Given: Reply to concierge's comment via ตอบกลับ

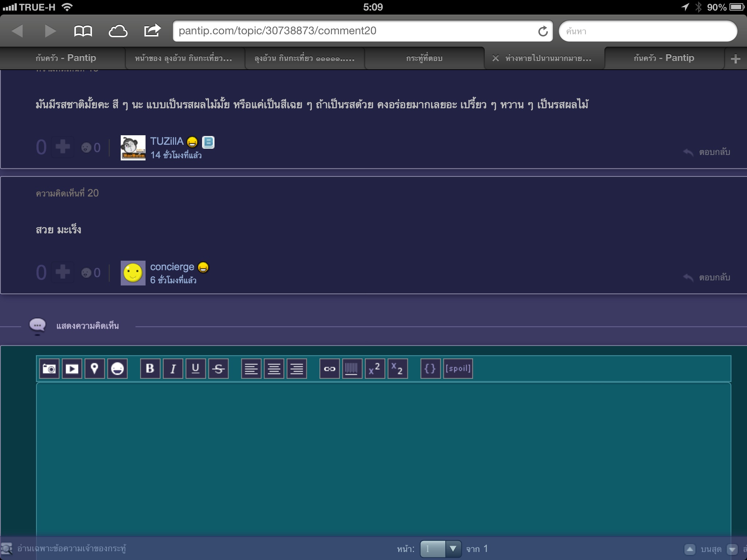Looking at the screenshot, I should point(707,277).
